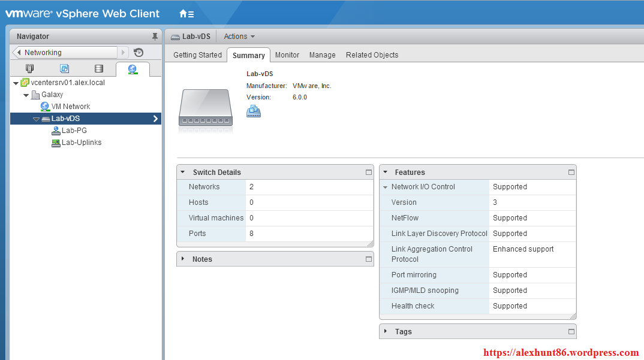Switch to VMs and Templates view icon
Screen dimensions: 644x360
click(x=64, y=69)
